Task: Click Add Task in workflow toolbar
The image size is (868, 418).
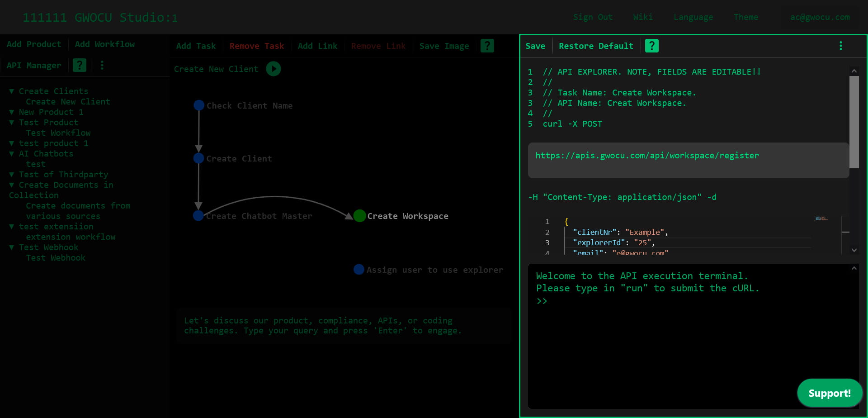Action: tap(196, 46)
